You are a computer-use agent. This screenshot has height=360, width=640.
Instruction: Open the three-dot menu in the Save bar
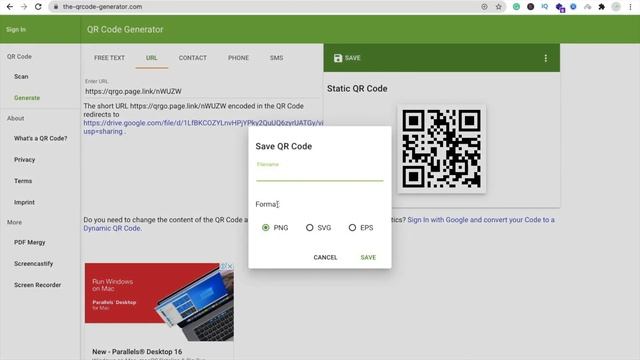[x=546, y=58]
